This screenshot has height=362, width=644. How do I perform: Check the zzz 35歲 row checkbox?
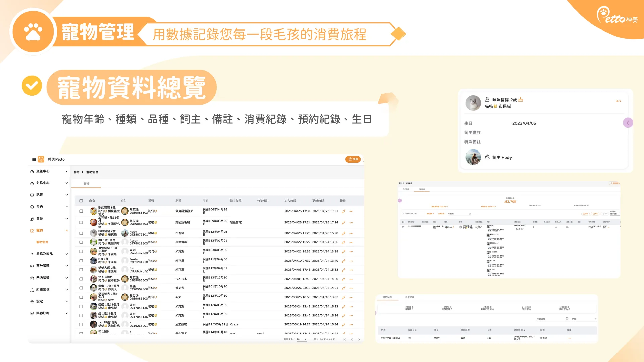click(81, 325)
